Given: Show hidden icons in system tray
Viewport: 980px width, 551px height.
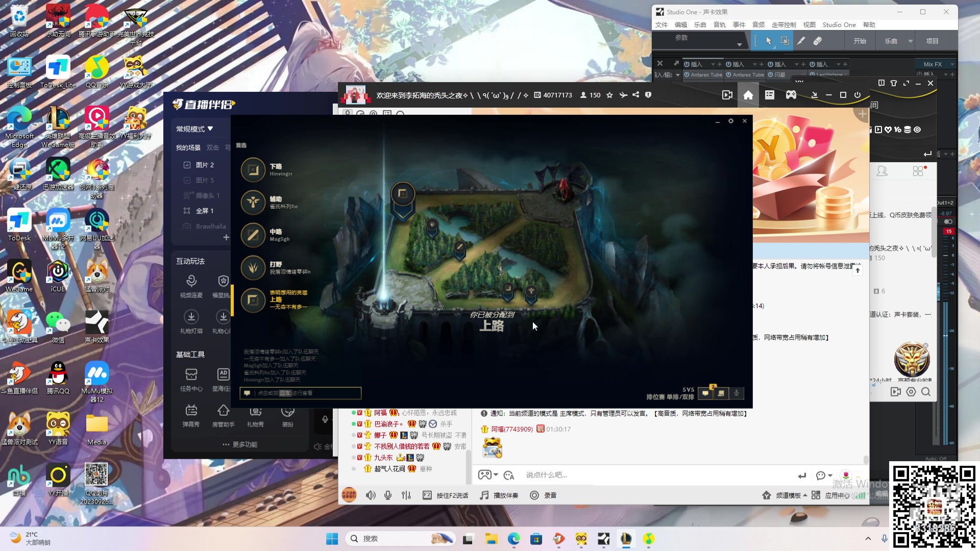Looking at the screenshot, I should pos(868,539).
